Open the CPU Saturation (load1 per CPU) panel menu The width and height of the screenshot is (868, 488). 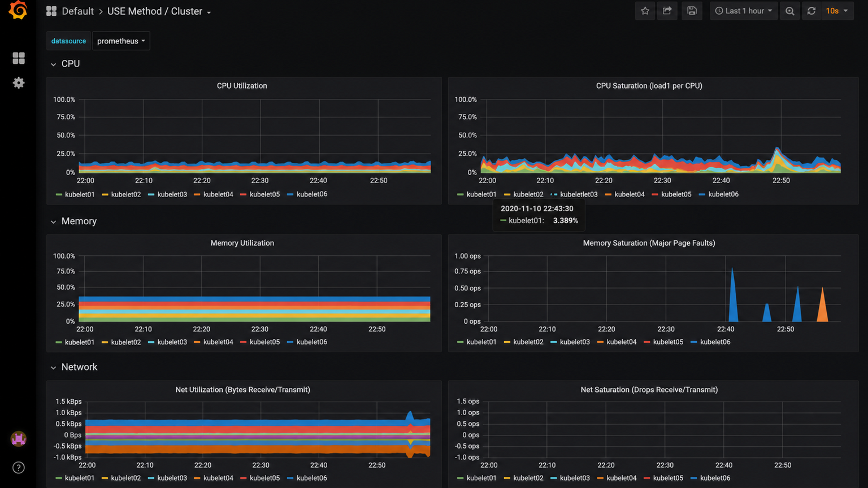(x=649, y=86)
